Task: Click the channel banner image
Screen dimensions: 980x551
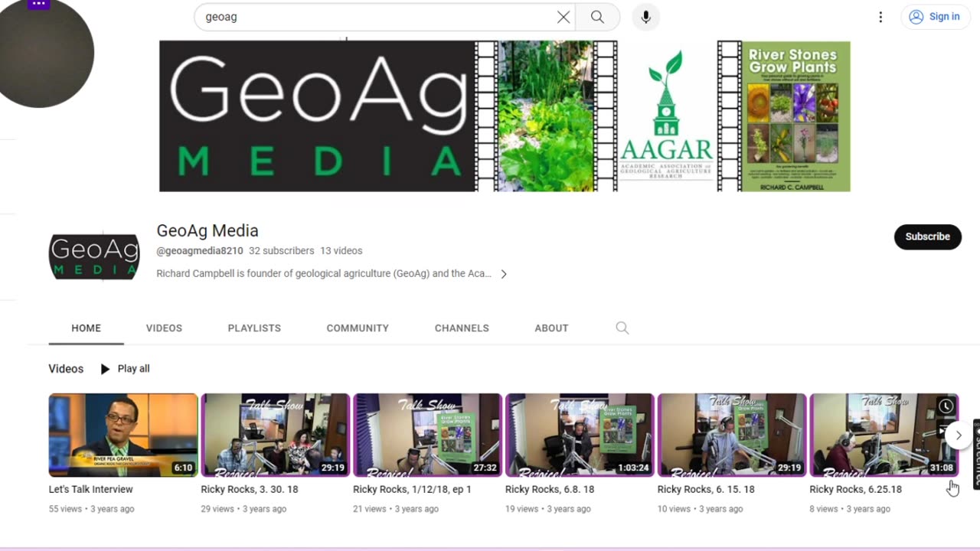Action: (x=505, y=116)
